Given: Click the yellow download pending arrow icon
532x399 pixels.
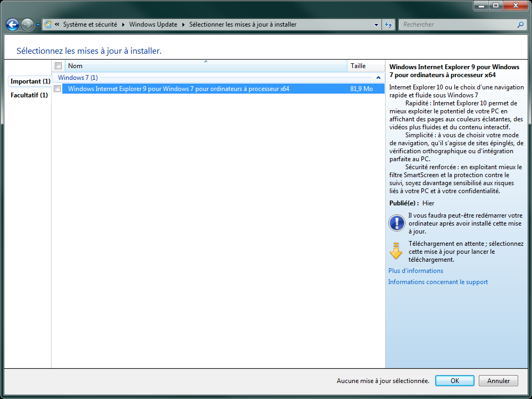Looking at the screenshot, I should [x=396, y=251].
